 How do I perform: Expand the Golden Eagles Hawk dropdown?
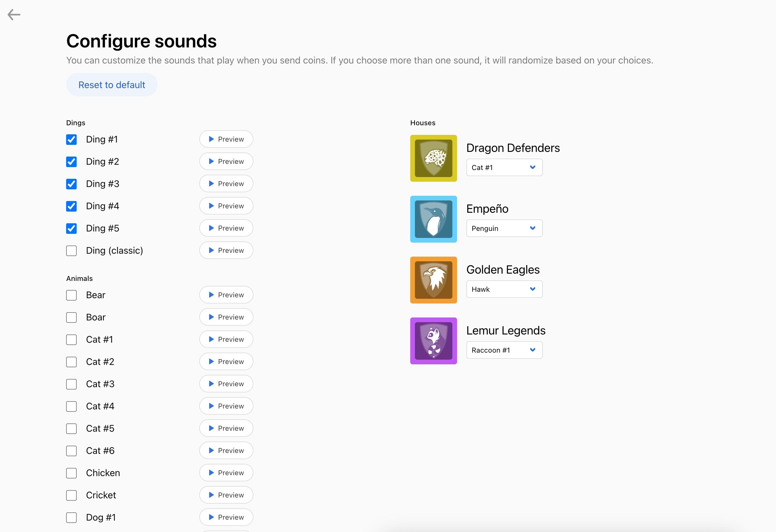pyautogui.click(x=504, y=289)
